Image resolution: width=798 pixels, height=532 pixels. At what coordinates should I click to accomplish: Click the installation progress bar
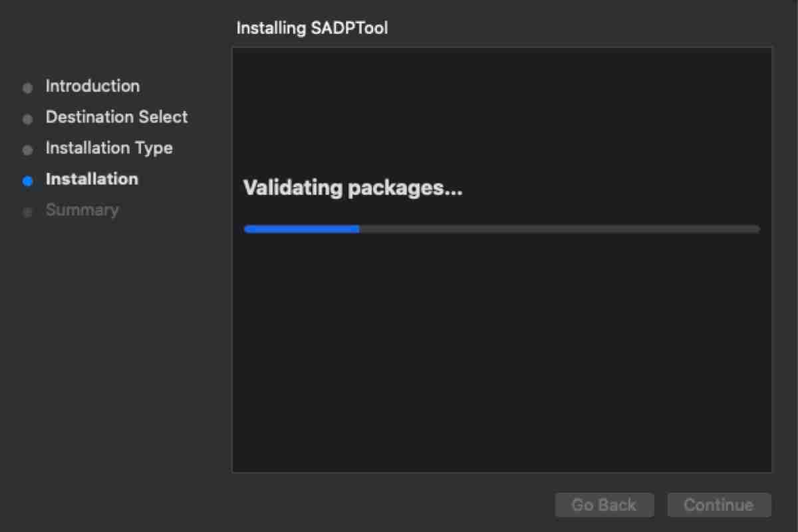(x=501, y=229)
